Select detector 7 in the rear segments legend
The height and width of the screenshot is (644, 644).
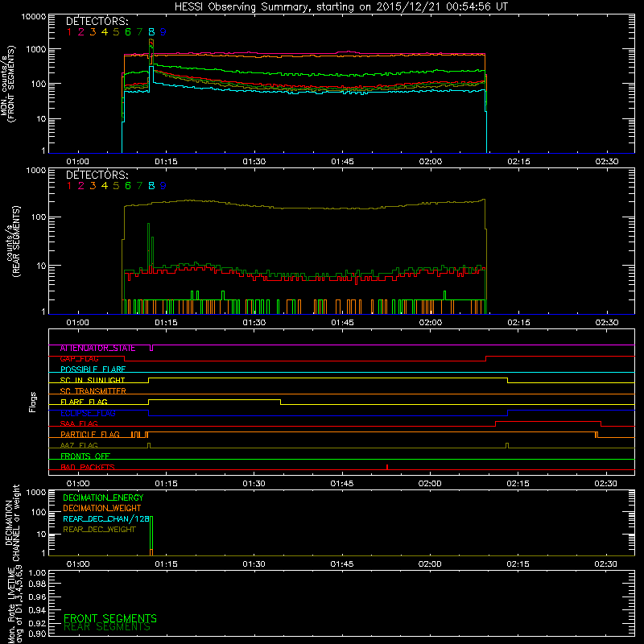pos(139,186)
